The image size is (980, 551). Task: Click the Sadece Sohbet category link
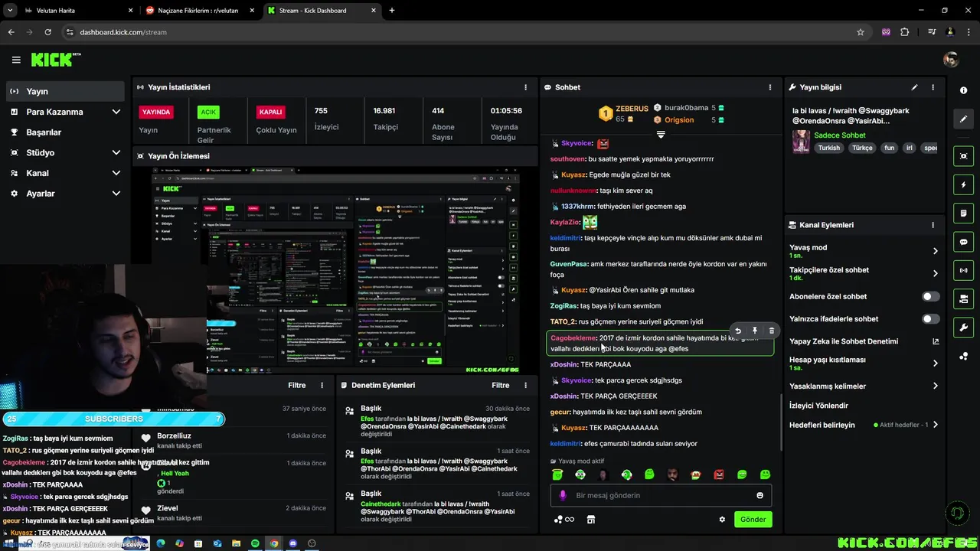840,135
